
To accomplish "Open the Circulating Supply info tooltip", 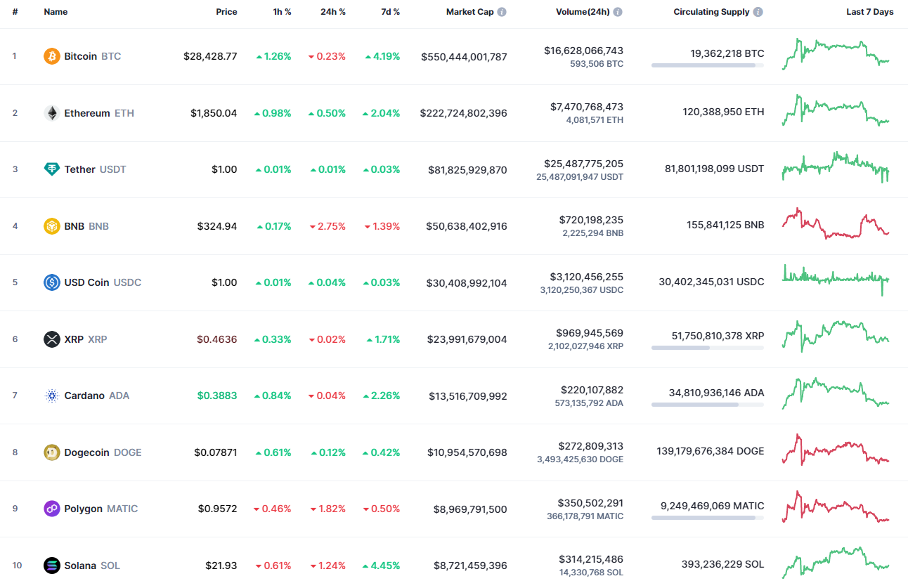I will tap(758, 11).
